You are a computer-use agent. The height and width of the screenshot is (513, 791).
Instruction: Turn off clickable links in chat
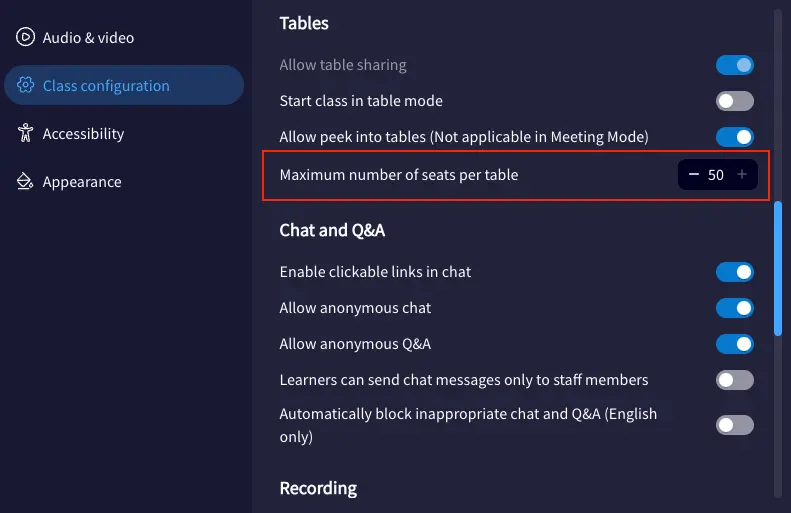[734, 272]
